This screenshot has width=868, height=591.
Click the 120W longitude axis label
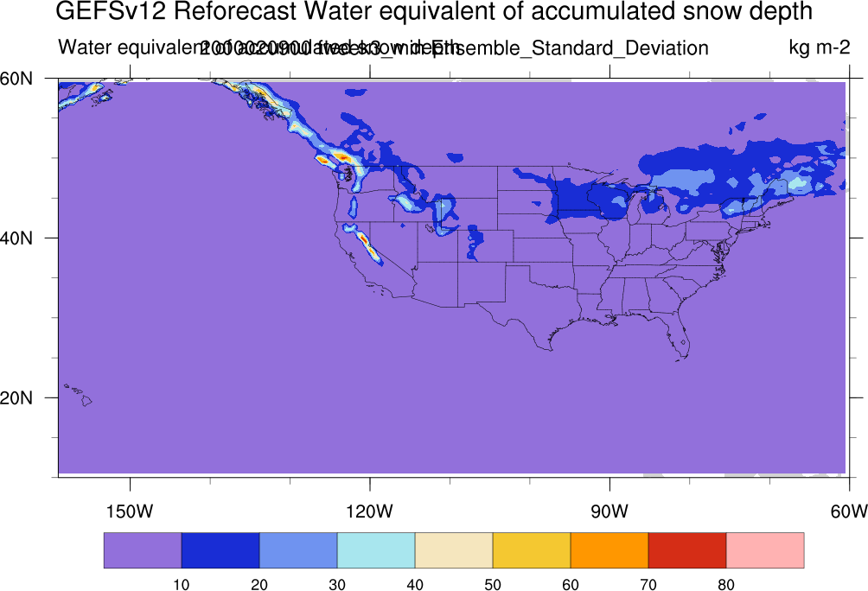tap(369, 512)
